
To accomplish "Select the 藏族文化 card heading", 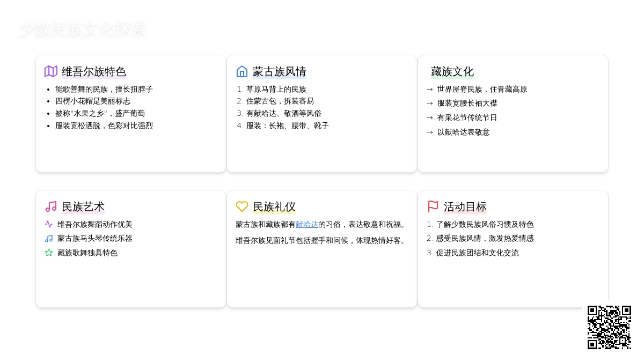I will coord(452,71).
